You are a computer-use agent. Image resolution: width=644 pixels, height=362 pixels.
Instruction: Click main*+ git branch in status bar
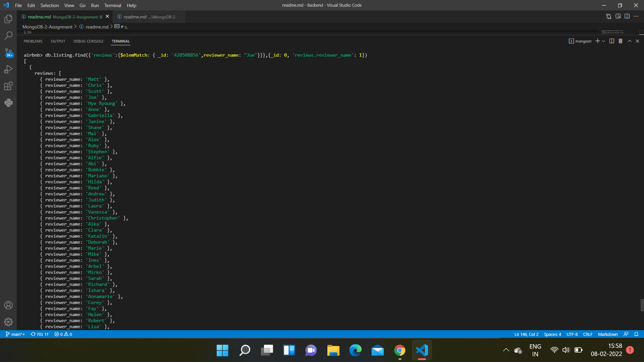(15, 334)
